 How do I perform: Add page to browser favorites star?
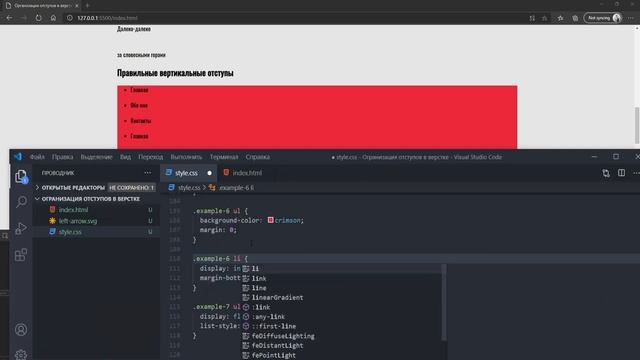544,18
